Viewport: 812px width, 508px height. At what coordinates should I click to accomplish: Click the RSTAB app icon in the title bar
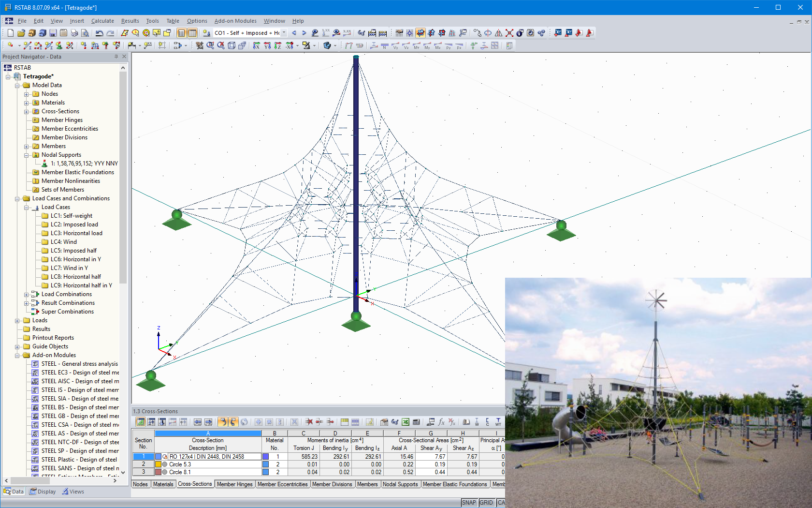click(7, 7)
